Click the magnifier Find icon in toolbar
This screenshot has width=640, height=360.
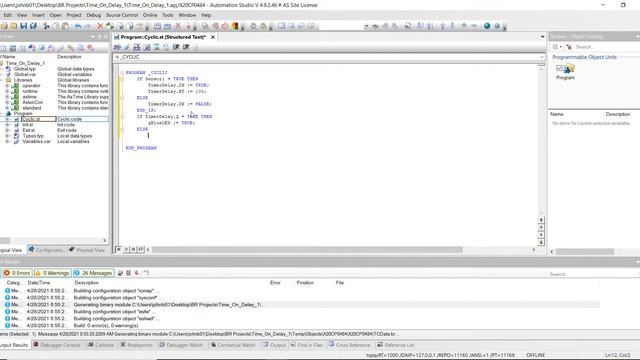[205, 26]
